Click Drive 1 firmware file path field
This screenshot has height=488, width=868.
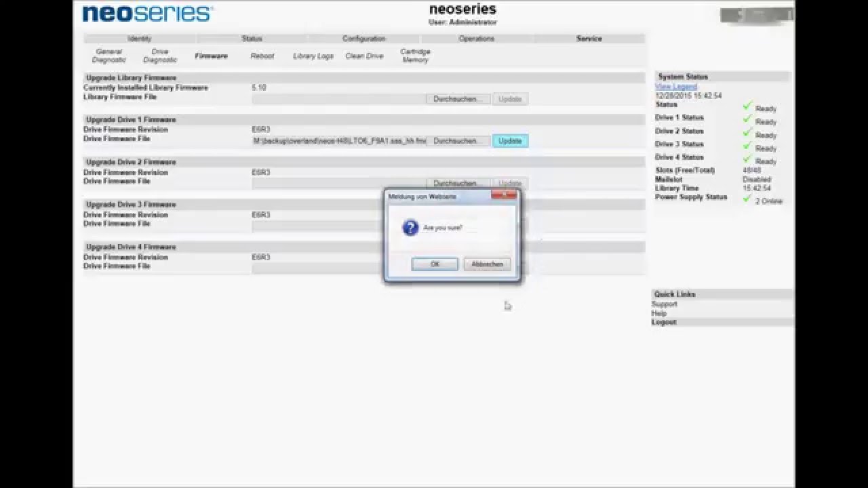click(339, 141)
